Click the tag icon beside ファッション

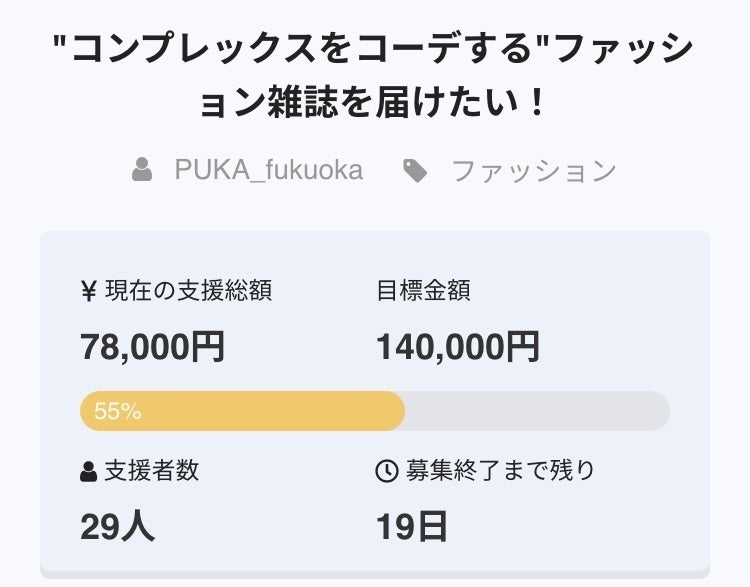coord(415,171)
